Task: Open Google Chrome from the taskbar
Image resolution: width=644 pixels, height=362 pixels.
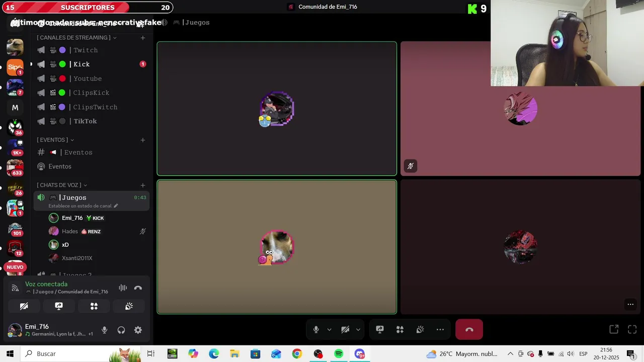Action: point(297,354)
